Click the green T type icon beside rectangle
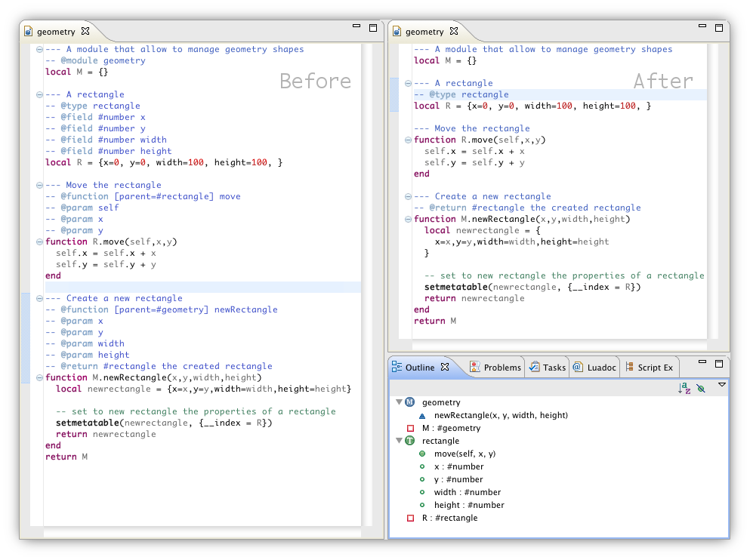Screen dimensions: 750x560 coord(410,441)
